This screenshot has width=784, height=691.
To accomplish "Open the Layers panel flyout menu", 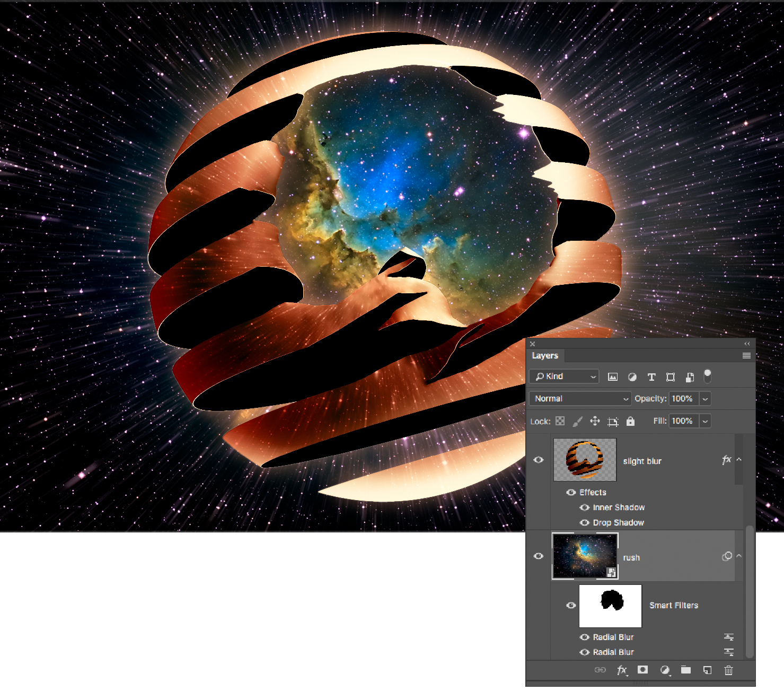I will (746, 355).
